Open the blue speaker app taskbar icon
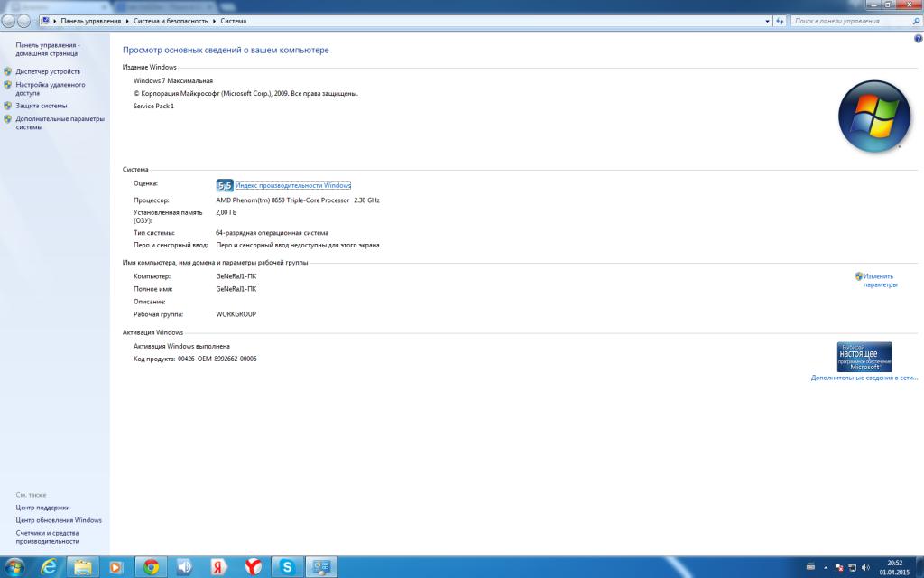This screenshot has height=578, width=924. [x=184, y=567]
